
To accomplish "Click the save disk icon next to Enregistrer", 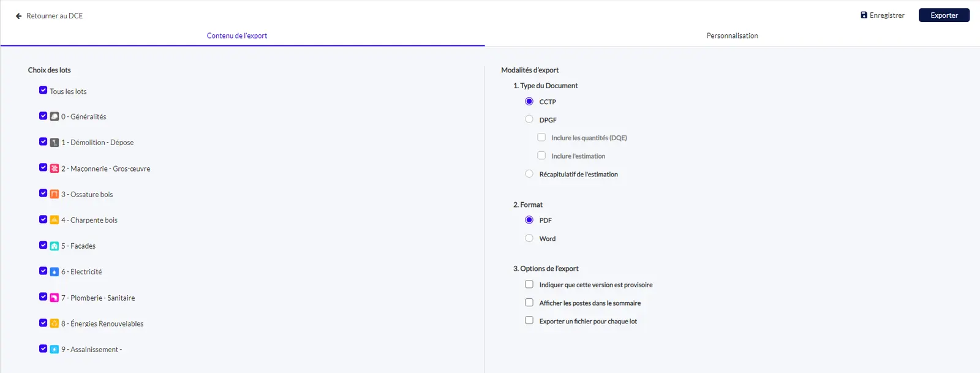I will (864, 15).
